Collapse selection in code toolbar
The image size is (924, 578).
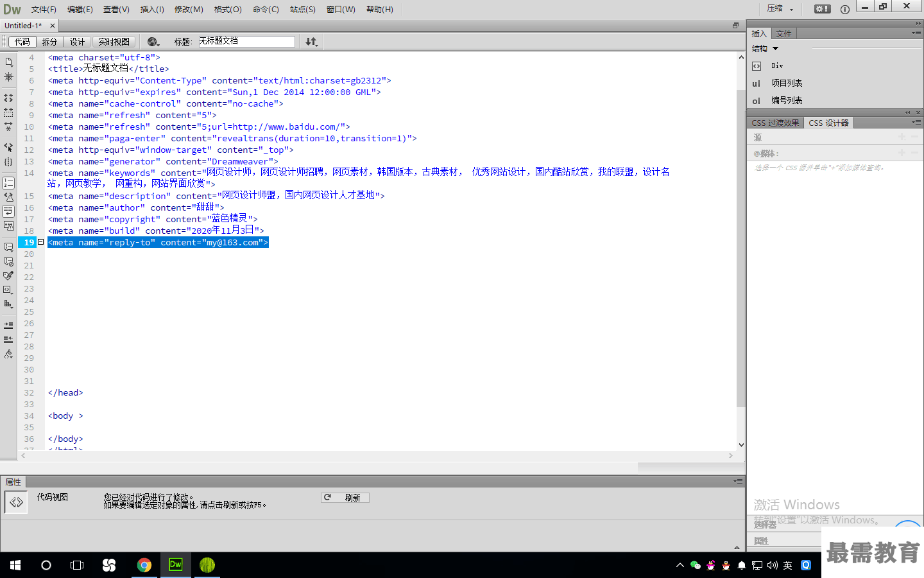click(x=8, y=112)
